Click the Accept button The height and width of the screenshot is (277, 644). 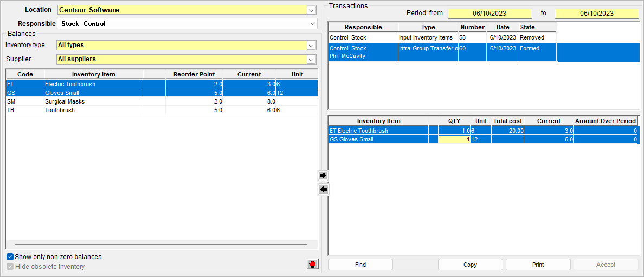point(606,265)
